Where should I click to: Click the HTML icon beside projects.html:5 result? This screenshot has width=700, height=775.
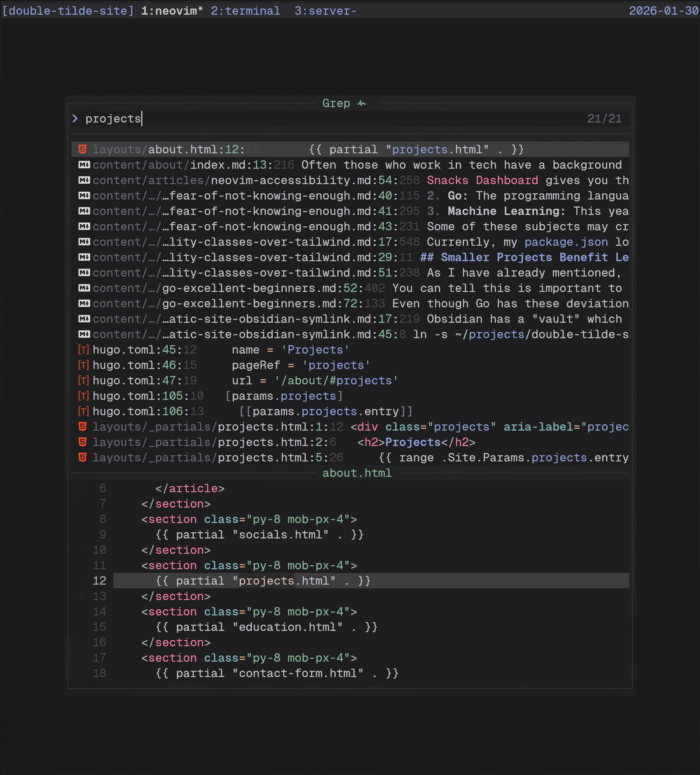click(x=83, y=457)
